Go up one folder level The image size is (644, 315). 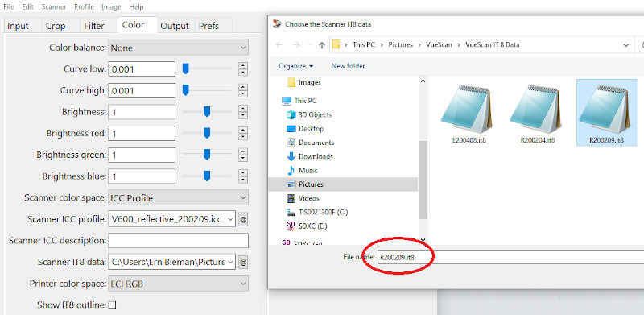pos(323,45)
